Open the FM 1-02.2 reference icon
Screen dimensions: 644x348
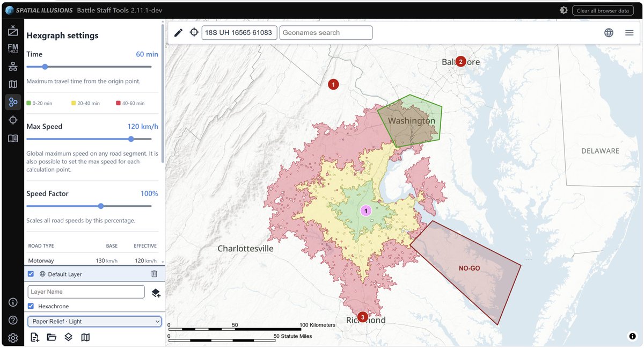(13, 49)
